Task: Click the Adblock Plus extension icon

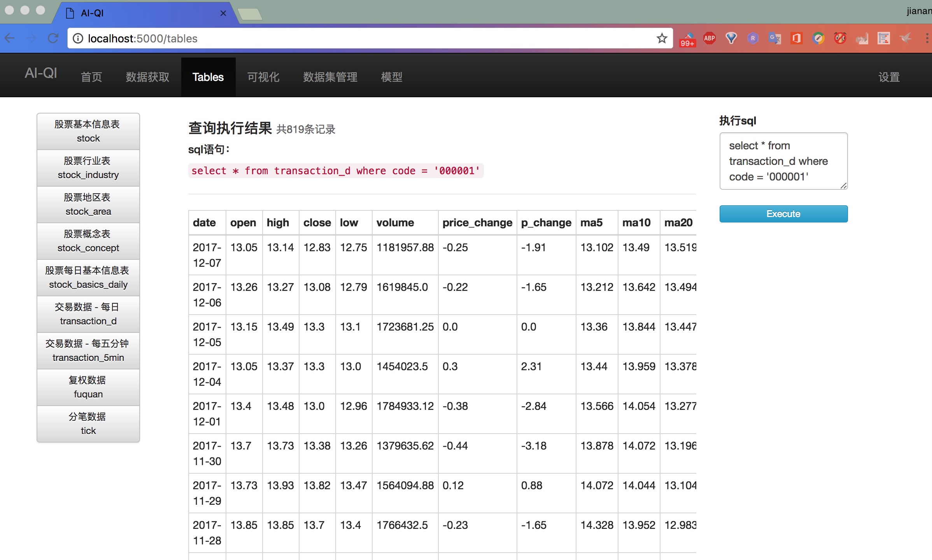Action: 709,38
